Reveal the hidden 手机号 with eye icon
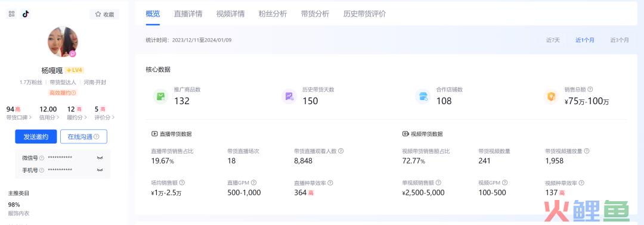Viewport: 644px width, 225px height. click(100, 170)
